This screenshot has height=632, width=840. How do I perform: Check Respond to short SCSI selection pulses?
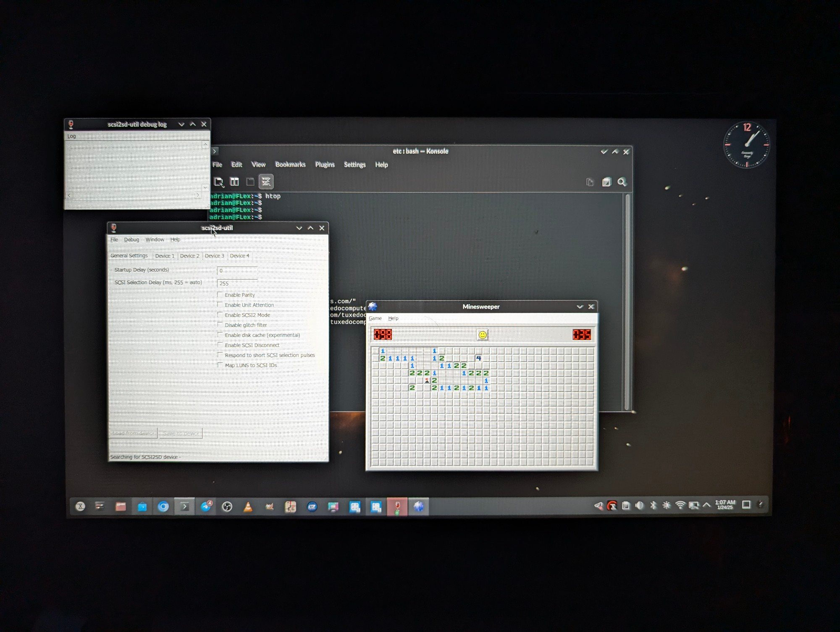coord(220,355)
